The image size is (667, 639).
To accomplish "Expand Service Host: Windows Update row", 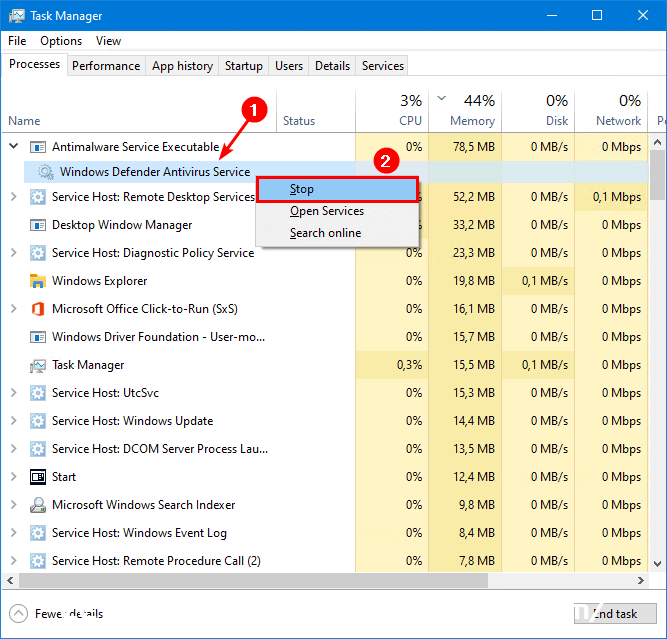I will [14, 420].
